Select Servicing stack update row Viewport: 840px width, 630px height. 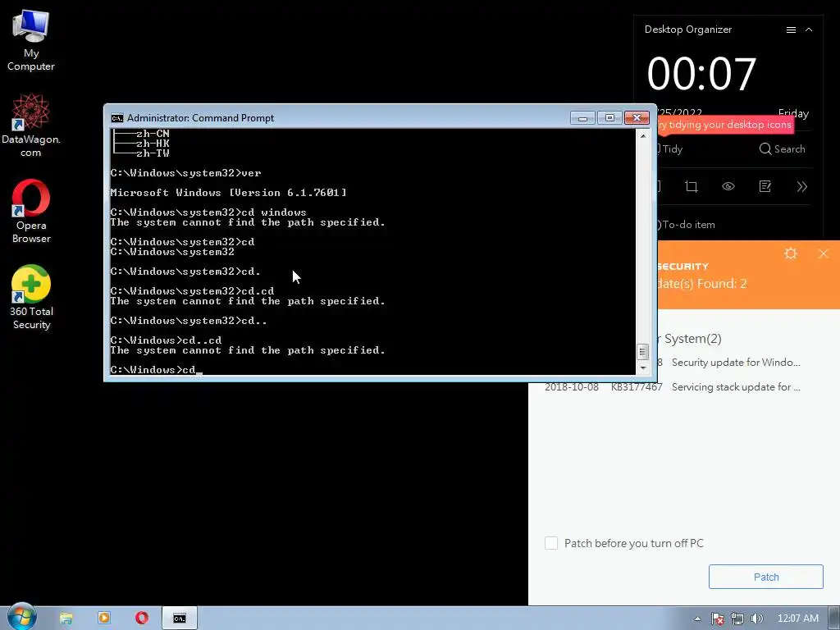point(673,387)
